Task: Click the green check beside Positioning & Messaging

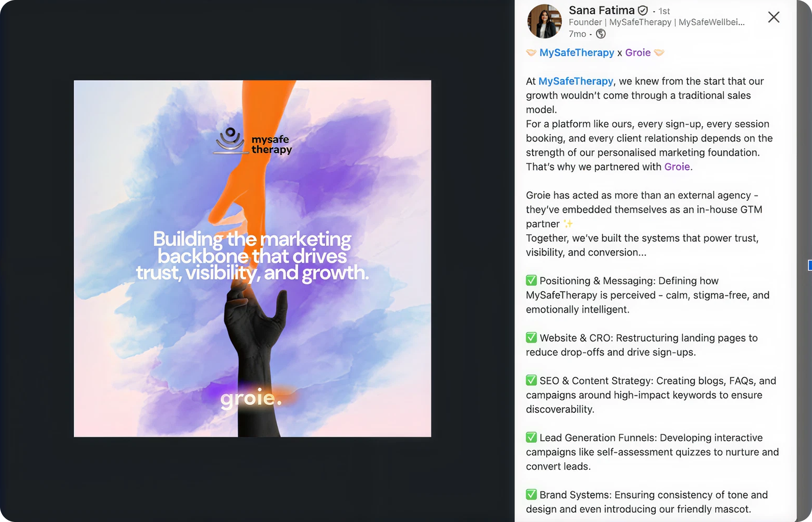Action: click(x=531, y=280)
